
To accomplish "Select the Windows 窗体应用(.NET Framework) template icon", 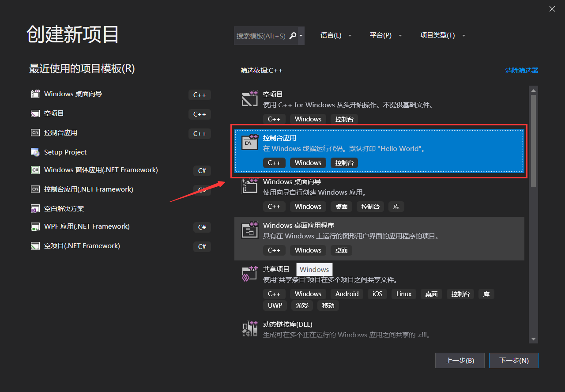I will tap(35, 170).
